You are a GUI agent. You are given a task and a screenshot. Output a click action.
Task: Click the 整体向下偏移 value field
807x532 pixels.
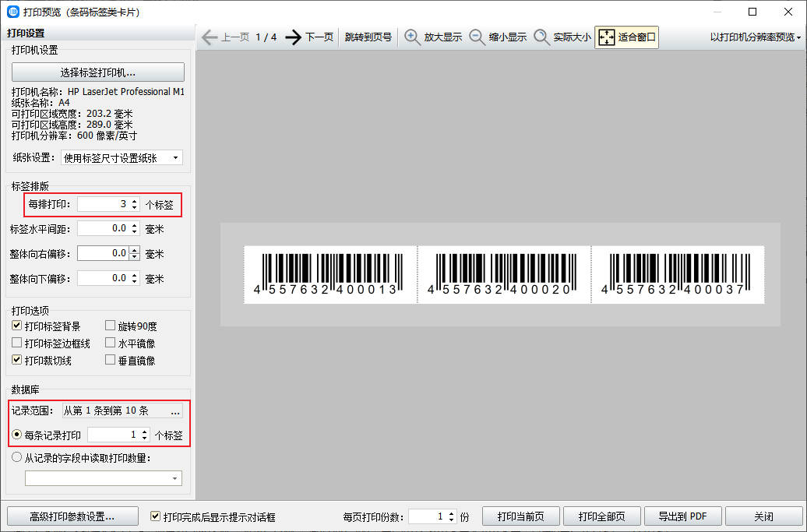point(104,278)
